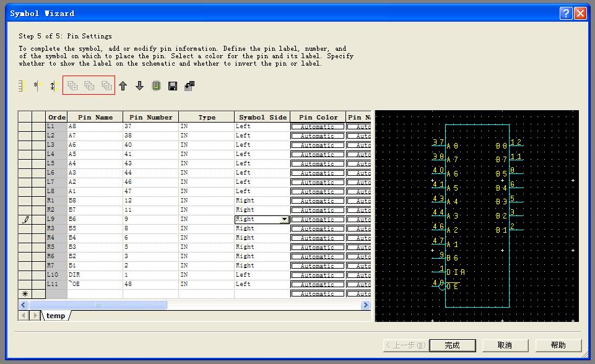Click the move pin up arrow
This screenshot has height=364, width=595.
pyautogui.click(x=123, y=86)
